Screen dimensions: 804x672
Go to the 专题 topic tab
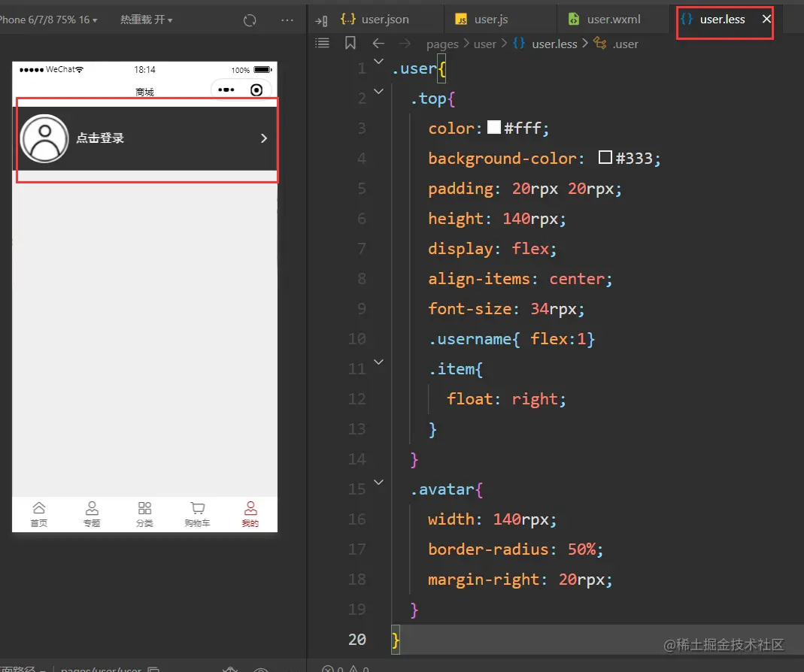(x=92, y=515)
